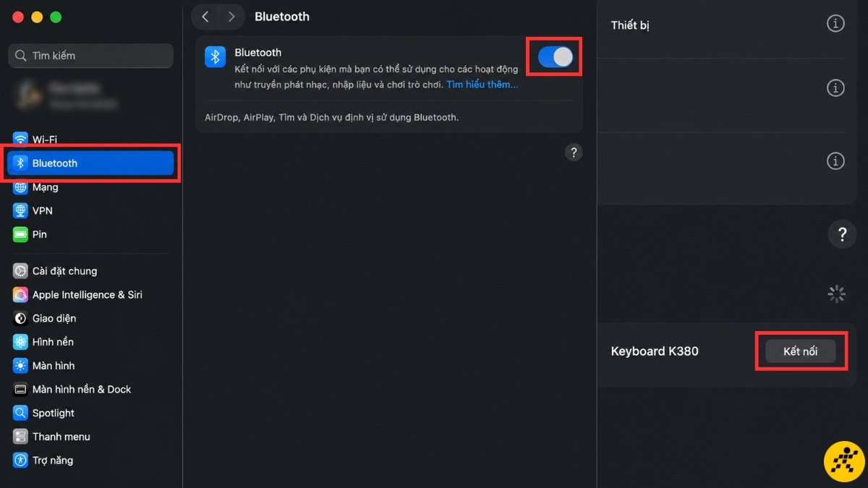This screenshot has width=868, height=488.
Task: Click the large help button in zoomed panel
Action: (842, 234)
